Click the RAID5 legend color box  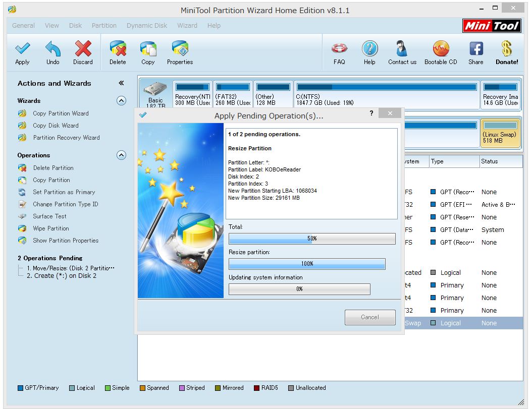[x=257, y=388]
